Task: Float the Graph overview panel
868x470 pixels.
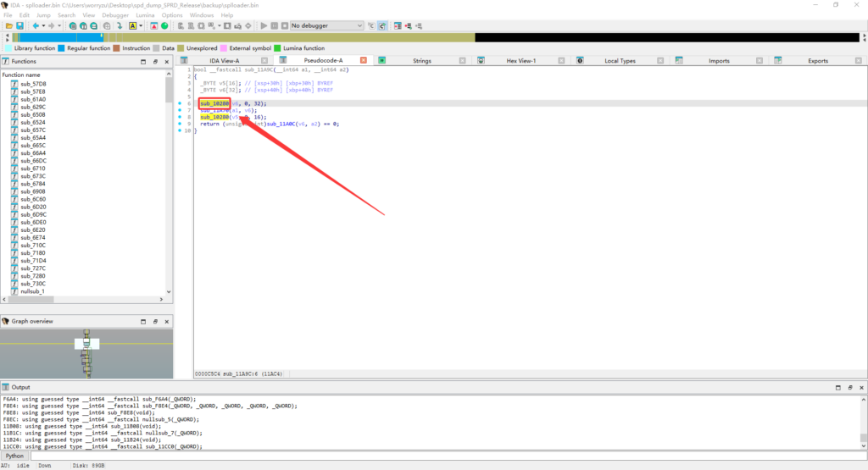Action: coord(155,321)
